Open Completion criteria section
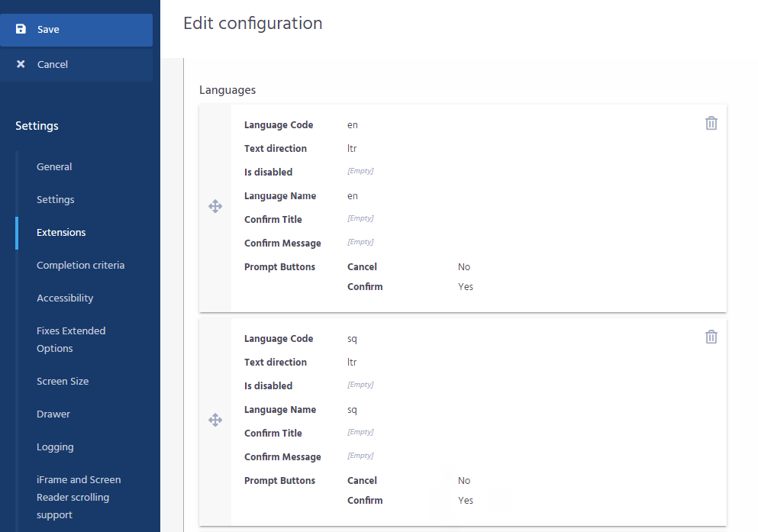This screenshot has height=532, width=758. coord(80,265)
